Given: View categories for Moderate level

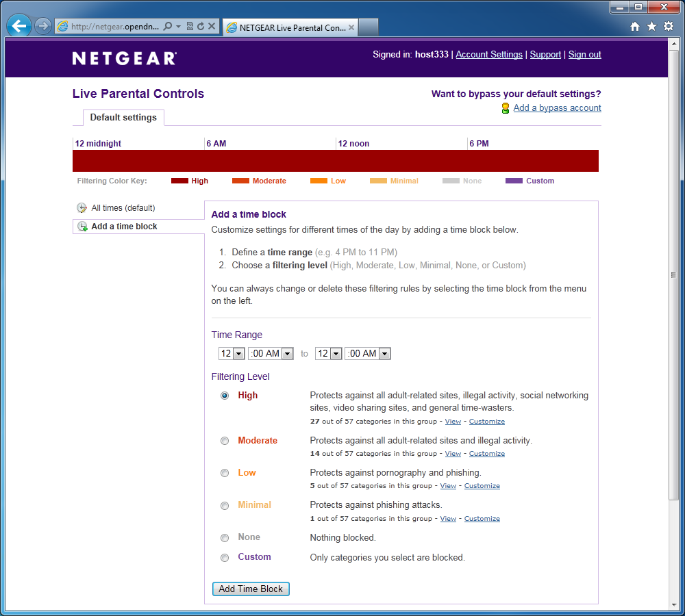Looking at the screenshot, I should tap(453, 454).
